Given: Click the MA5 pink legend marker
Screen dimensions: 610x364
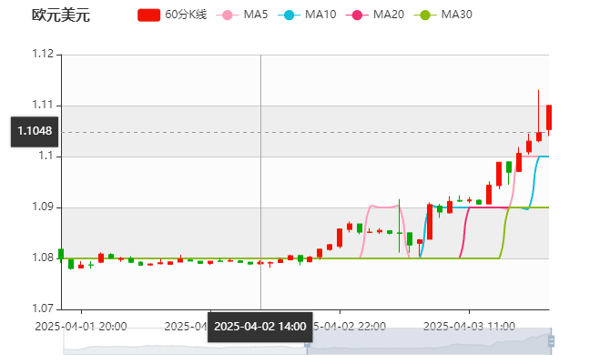Looking at the screenshot, I should [227, 15].
